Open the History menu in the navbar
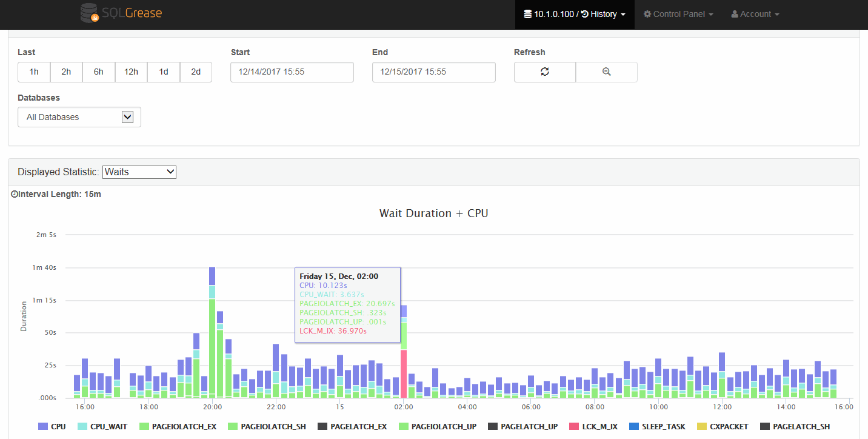This screenshot has width=868, height=439. click(603, 13)
